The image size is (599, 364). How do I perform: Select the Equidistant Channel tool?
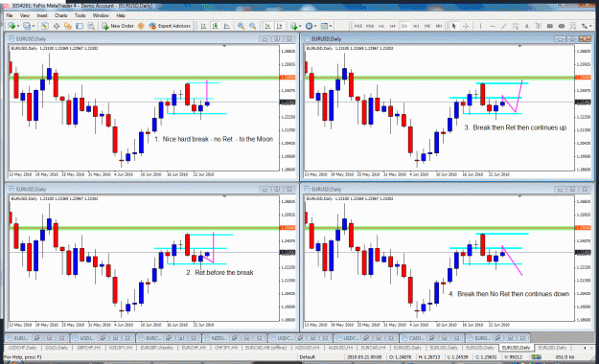point(516,26)
